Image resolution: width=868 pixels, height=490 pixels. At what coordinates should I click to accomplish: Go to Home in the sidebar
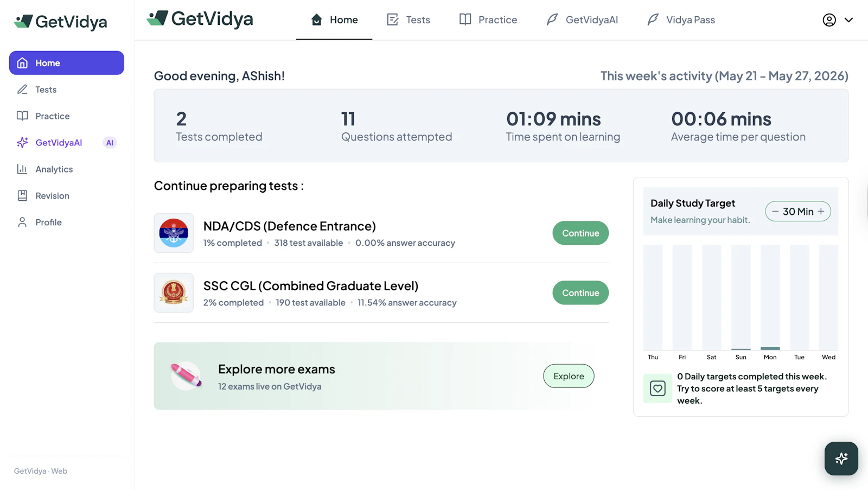pyautogui.click(x=67, y=63)
